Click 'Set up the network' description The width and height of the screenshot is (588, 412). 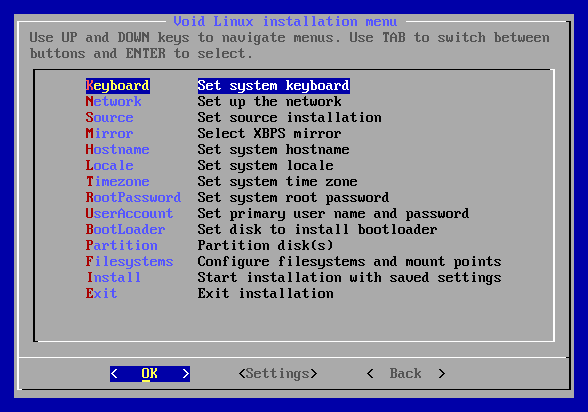click(x=270, y=102)
